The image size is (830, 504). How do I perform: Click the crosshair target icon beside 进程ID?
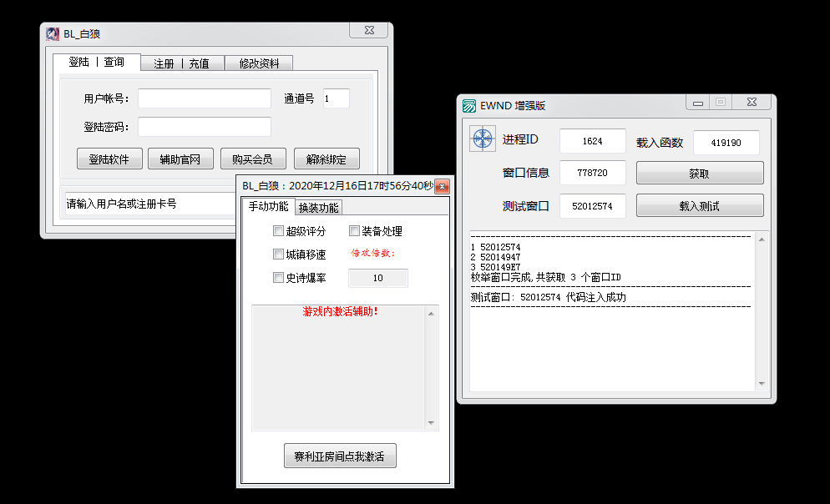click(483, 139)
